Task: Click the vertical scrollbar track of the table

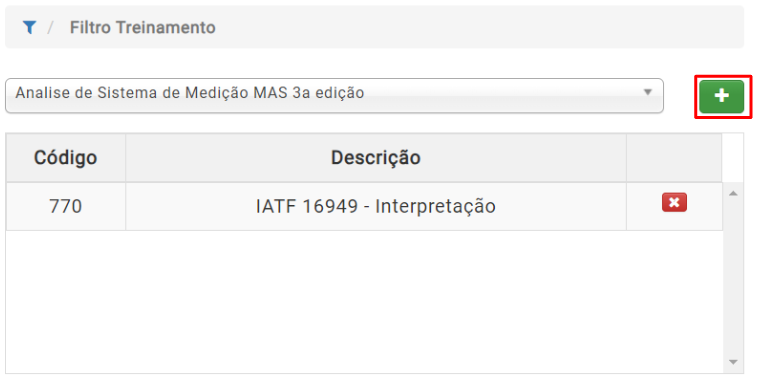Action: click(x=733, y=278)
